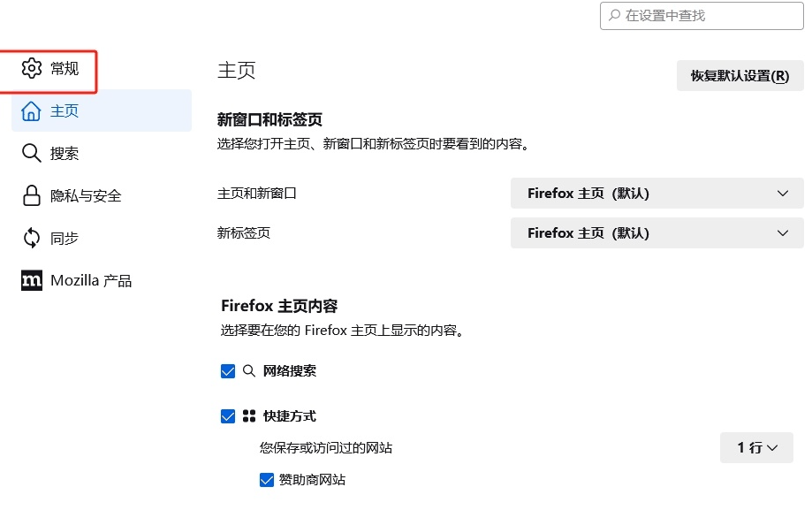Screen dimensions: 812x510
Task: Disable the 赞助商网站 checkbox
Action: tap(267, 479)
